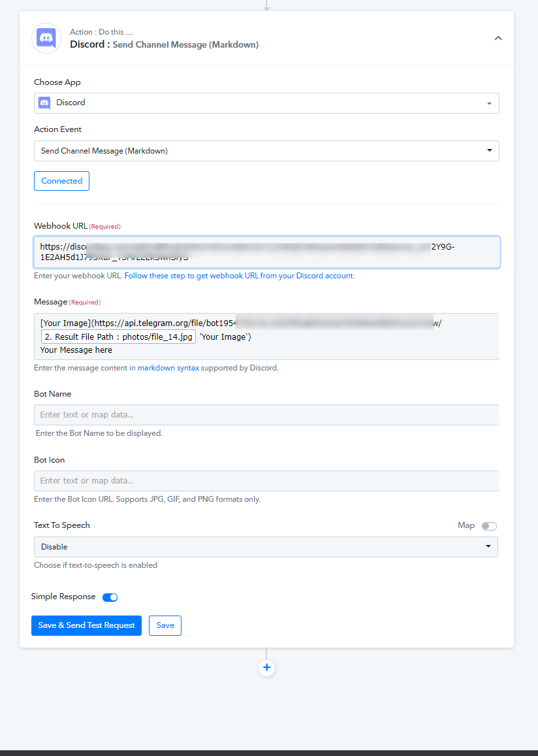Click the step title Send Channel Message (Markdown)

tap(185, 45)
